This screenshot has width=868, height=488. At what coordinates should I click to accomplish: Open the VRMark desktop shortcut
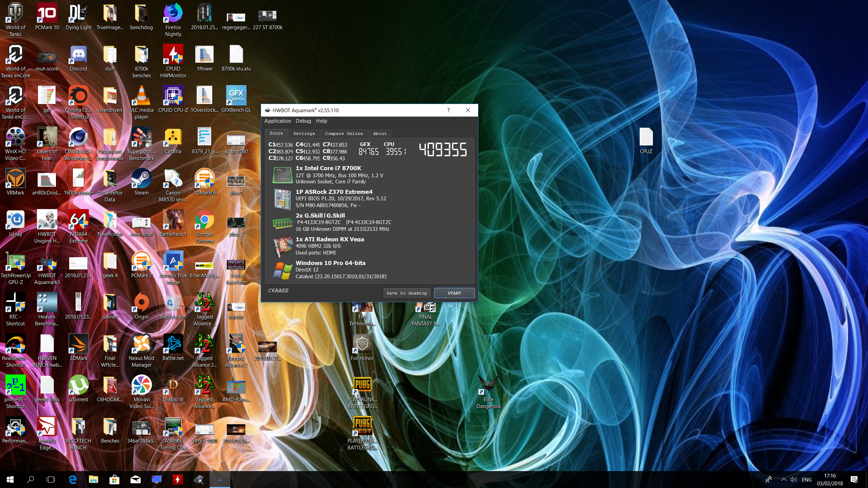coord(15,182)
